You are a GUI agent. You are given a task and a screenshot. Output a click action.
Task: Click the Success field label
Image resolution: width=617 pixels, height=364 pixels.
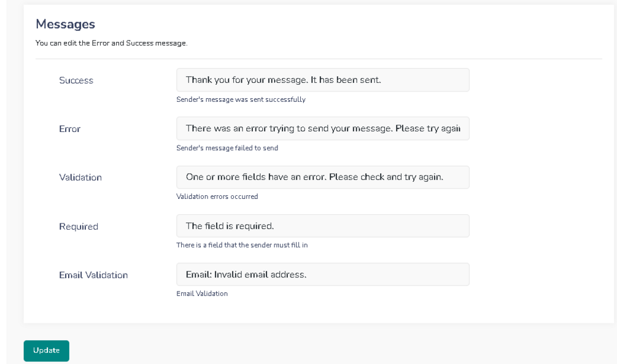tap(76, 80)
